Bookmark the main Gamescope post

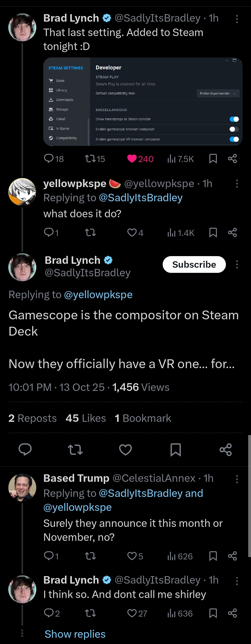tap(175, 450)
